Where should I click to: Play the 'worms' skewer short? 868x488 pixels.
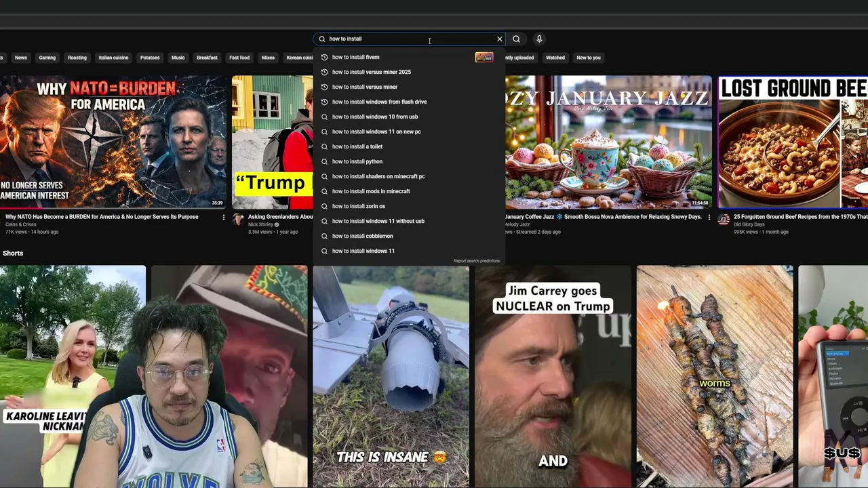click(715, 376)
